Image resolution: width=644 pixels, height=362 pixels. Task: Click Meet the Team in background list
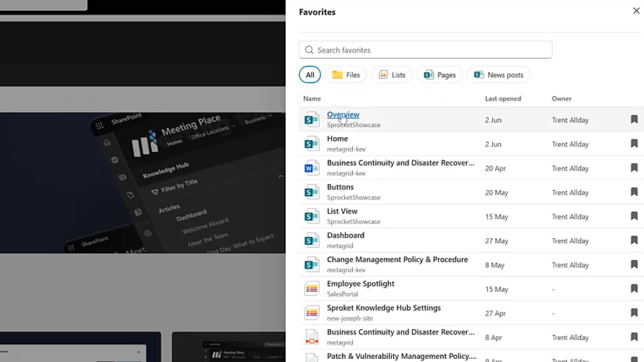[x=208, y=240]
